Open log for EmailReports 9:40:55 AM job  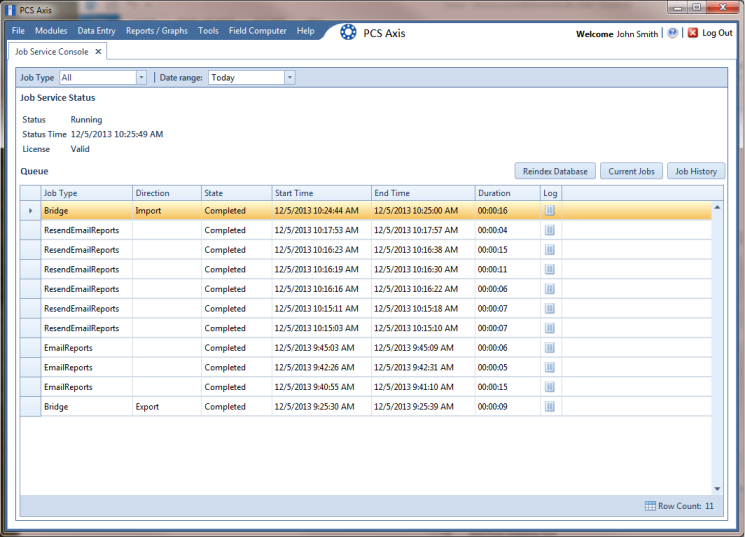coord(550,387)
